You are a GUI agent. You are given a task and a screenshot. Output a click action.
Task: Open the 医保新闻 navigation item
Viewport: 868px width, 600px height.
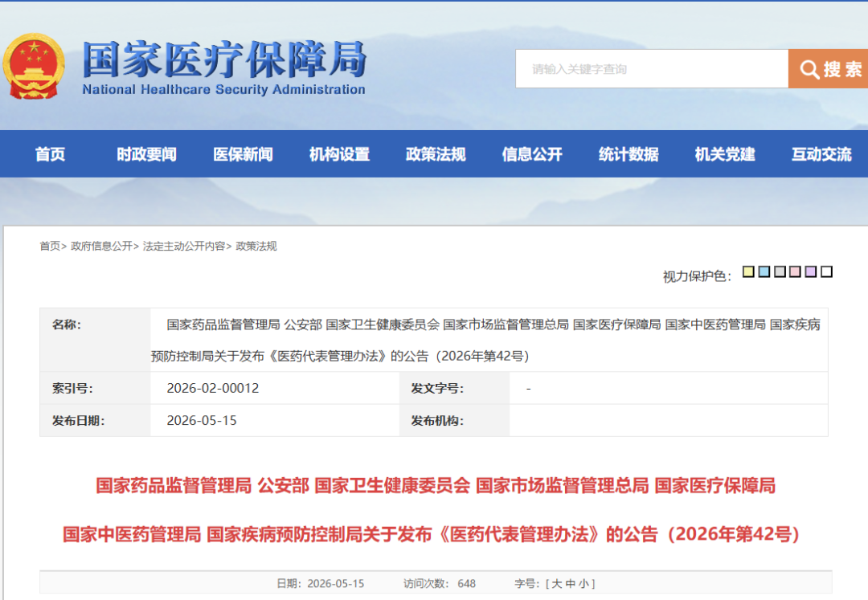(x=243, y=154)
